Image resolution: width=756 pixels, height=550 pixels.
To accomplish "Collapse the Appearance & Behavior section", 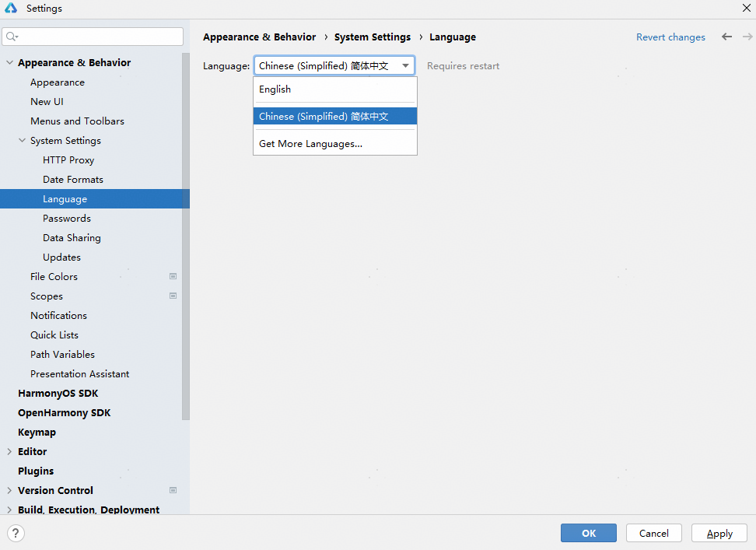I will pos(9,63).
